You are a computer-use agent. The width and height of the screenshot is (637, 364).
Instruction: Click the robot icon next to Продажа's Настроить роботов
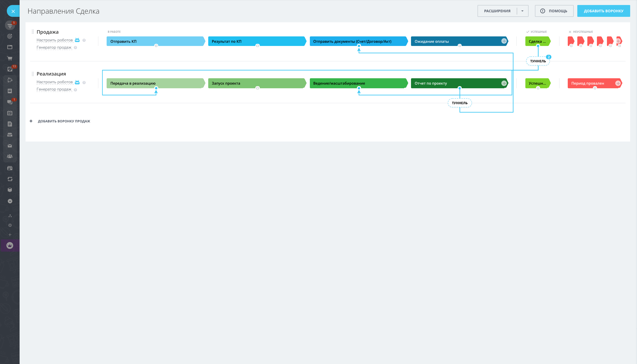77,40
